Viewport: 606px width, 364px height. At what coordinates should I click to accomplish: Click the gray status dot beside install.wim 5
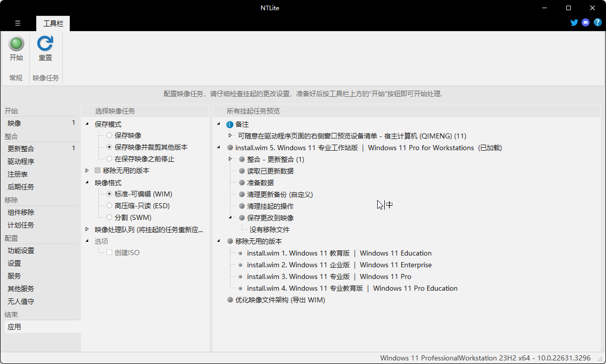[x=230, y=148]
